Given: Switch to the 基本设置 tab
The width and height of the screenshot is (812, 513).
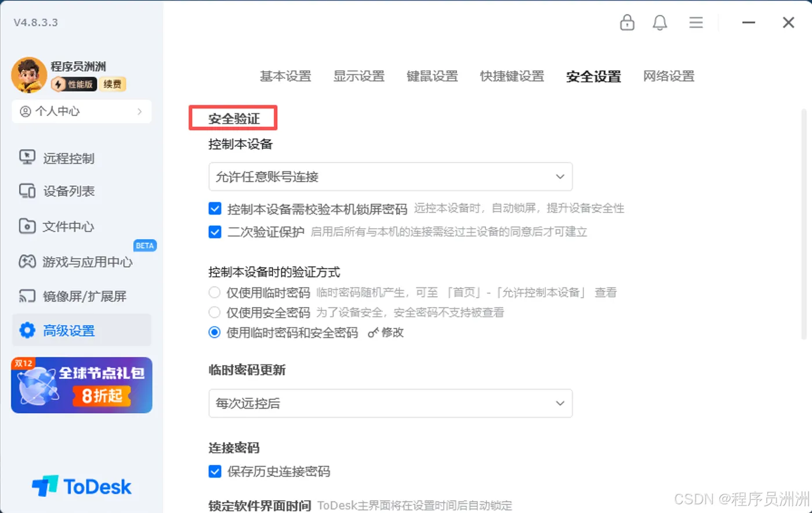Looking at the screenshot, I should click(x=285, y=76).
